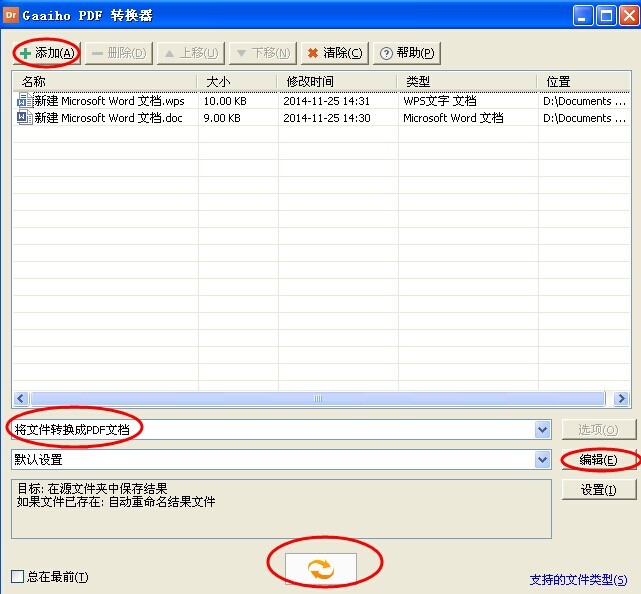Screen dimensions: 641x594
Task: Select the .doc file icon in list
Action: tap(24, 117)
